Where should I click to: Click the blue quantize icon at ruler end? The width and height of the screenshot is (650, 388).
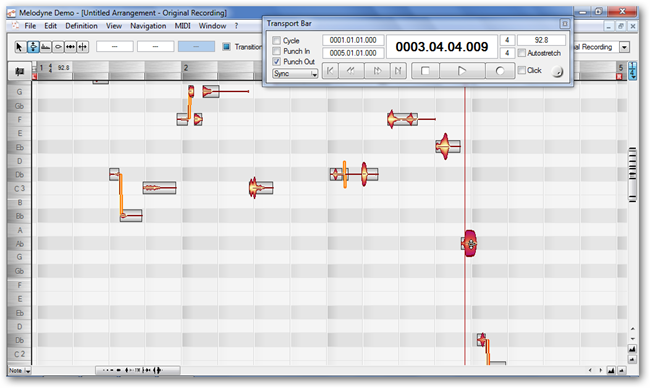point(632,71)
